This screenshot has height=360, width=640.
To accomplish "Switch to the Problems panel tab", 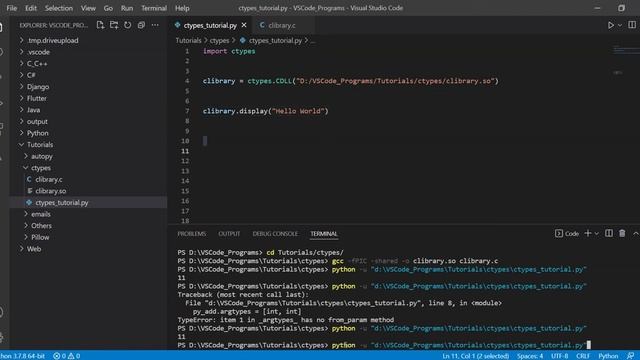I will (x=191, y=234).
